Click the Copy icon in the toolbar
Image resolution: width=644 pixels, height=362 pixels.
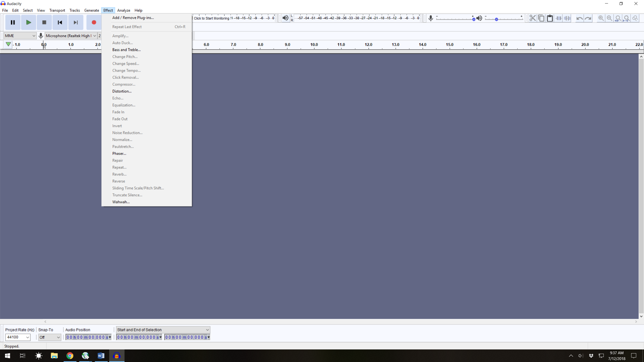[x=541, y=18]
